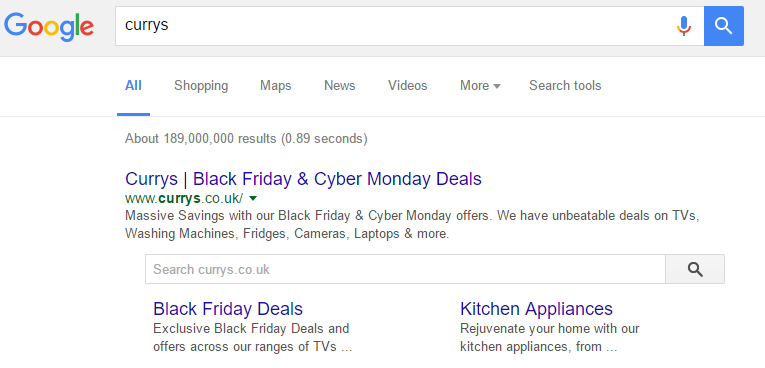765x368 pixels.
Task: Activate voice search microphone icon
Action: (684, 26)
